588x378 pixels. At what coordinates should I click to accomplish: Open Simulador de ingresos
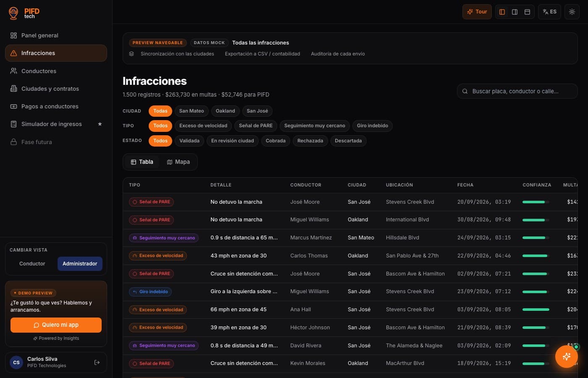56,124
